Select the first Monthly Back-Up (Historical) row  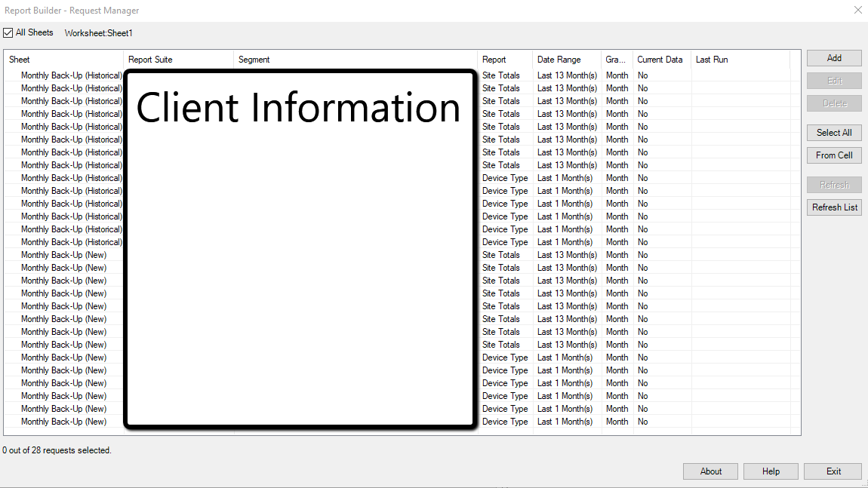[71, 75]
